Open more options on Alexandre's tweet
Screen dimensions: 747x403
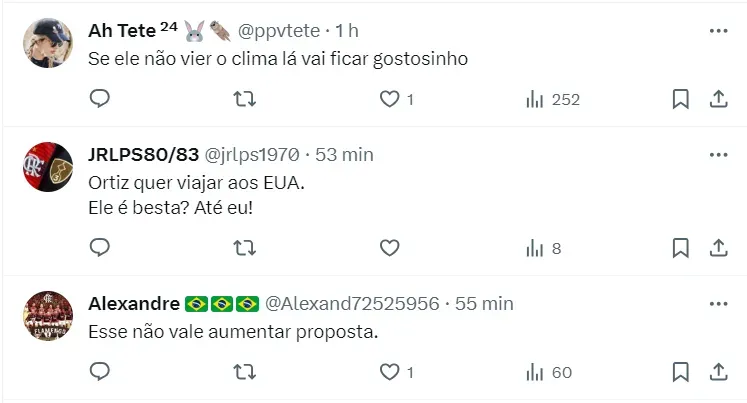click(718, 304)
